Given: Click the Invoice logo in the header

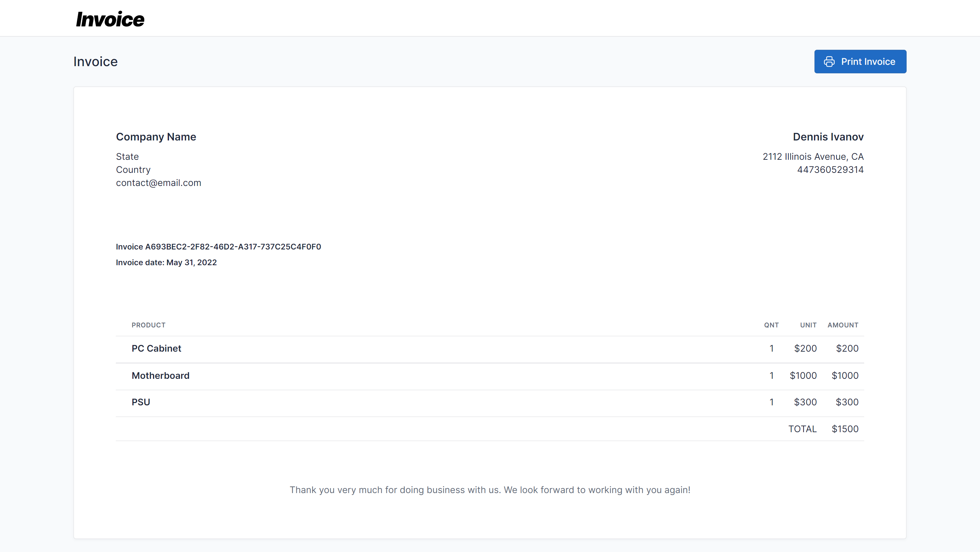Looking at the screenshot, I should 110,19.
